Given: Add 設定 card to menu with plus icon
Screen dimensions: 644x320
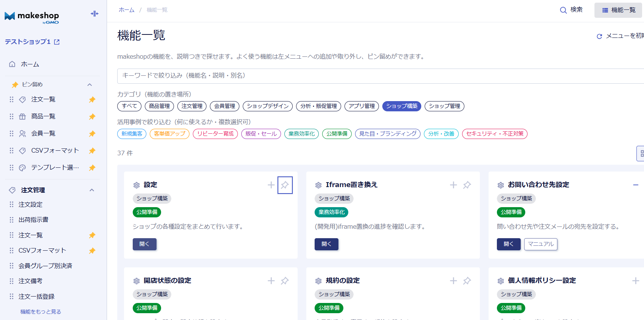Looking at the screenshot, I should click(271, 185).
